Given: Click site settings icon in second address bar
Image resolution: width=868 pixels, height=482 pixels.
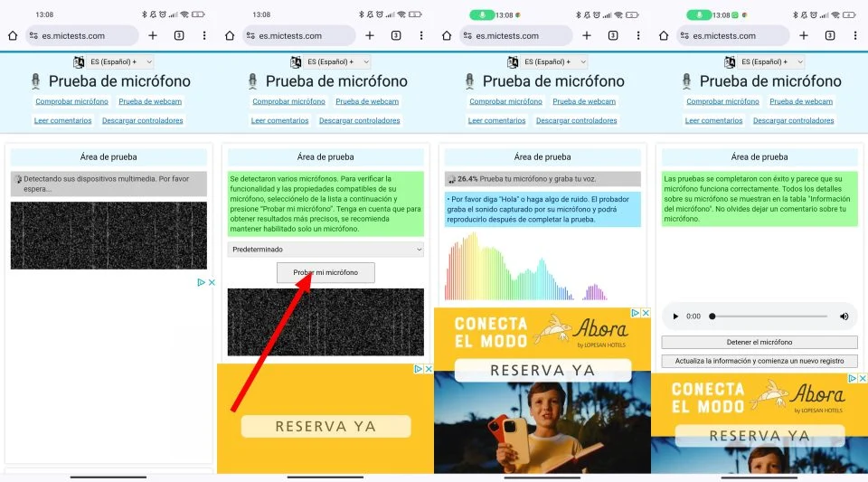Looking at the screenshot, I should pyautogui.click(x=250, y=35).
